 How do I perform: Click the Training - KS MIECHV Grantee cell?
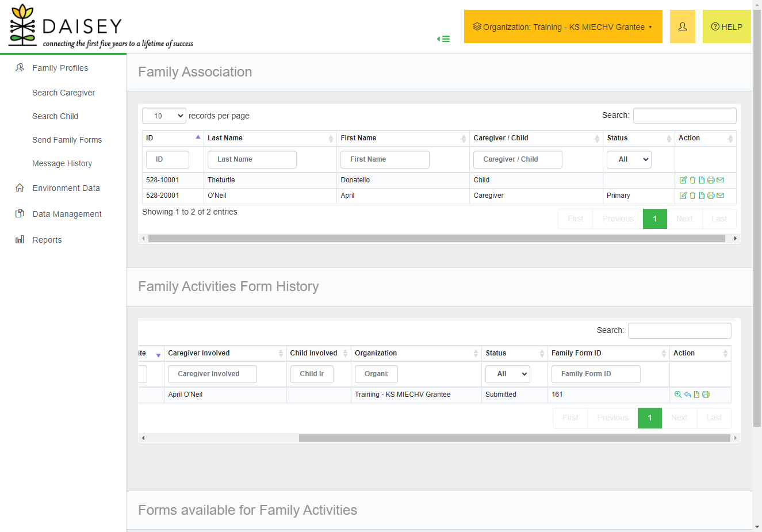pos(416,395)
